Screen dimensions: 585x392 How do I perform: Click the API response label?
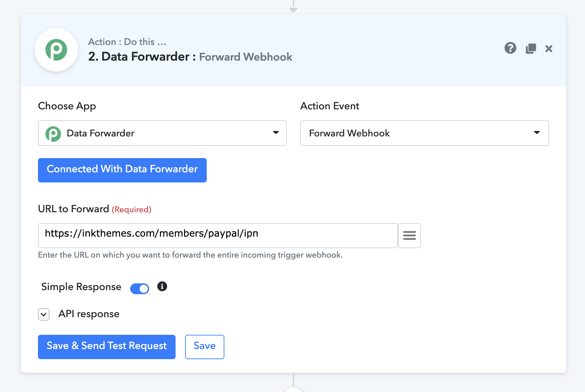(89, 314)
